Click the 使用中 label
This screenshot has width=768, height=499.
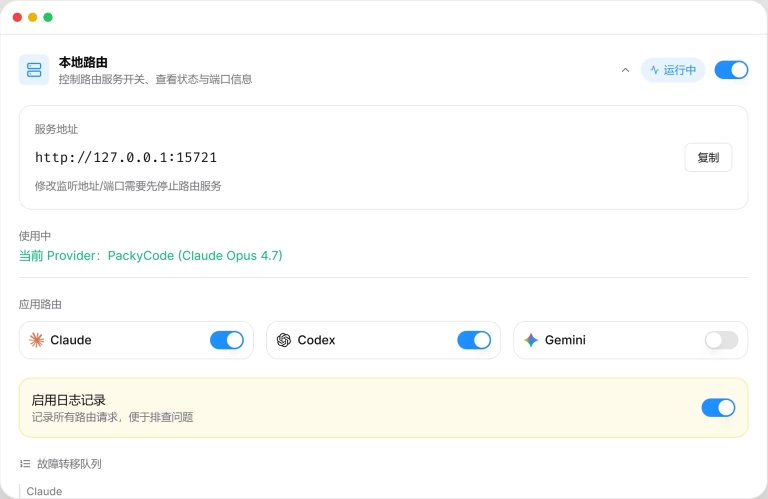click(35, 236)
